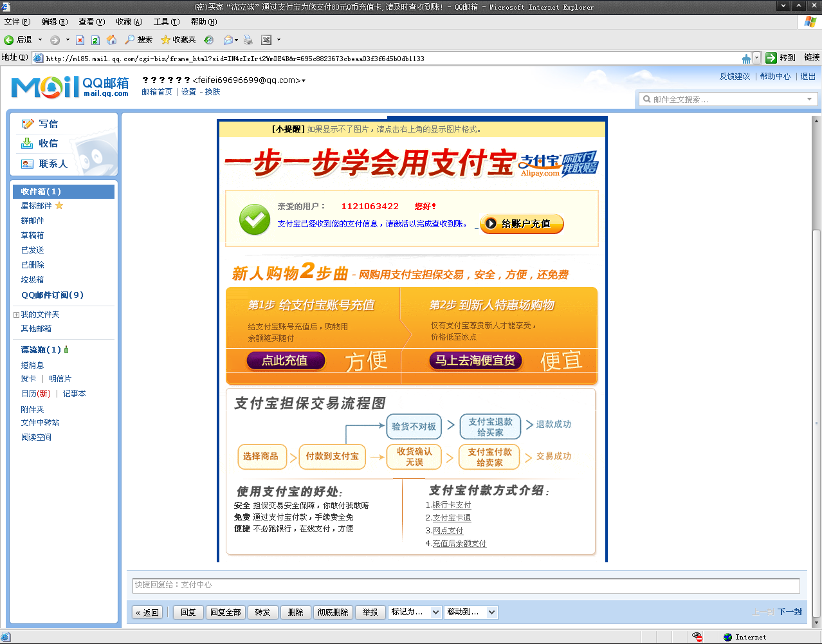Click the toolbar icon right of Print
Viewport: 822px width, 644px height.
tap(266, 40)
